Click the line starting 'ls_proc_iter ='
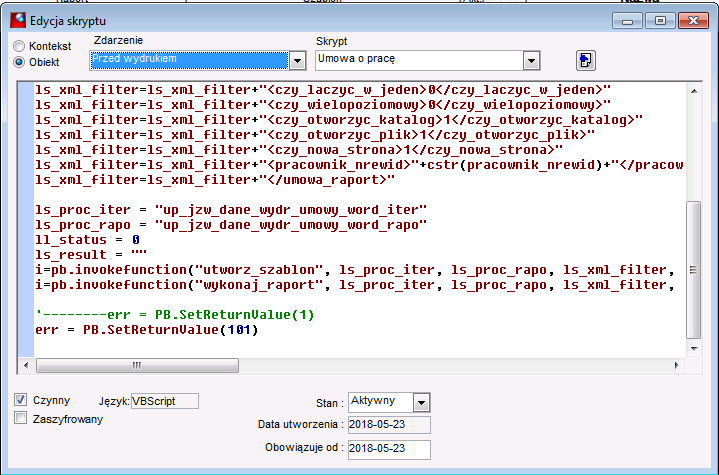The width and height of the screenshot is (719, 475). [231, 210]
